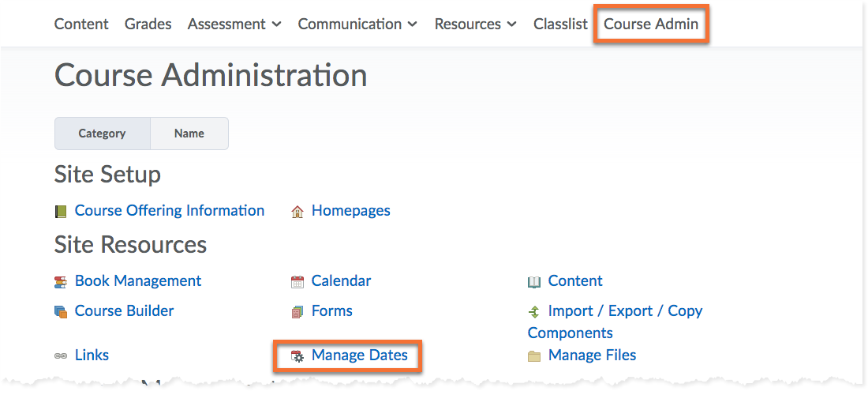This screenshot has width=868, height=410.
Task: Open the Course Offering Information link
Action: click(x=170, y=210)
